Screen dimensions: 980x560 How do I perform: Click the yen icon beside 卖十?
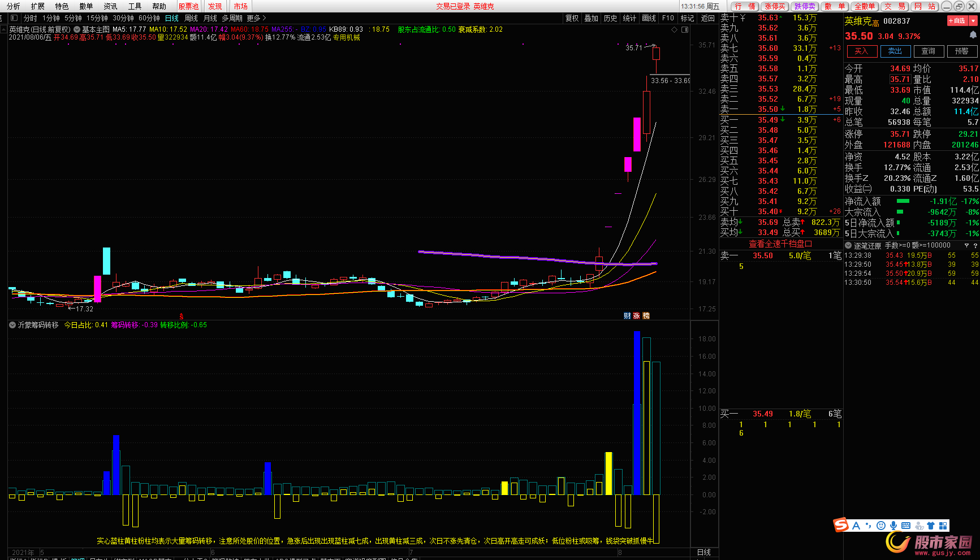[x=742, y=18]
